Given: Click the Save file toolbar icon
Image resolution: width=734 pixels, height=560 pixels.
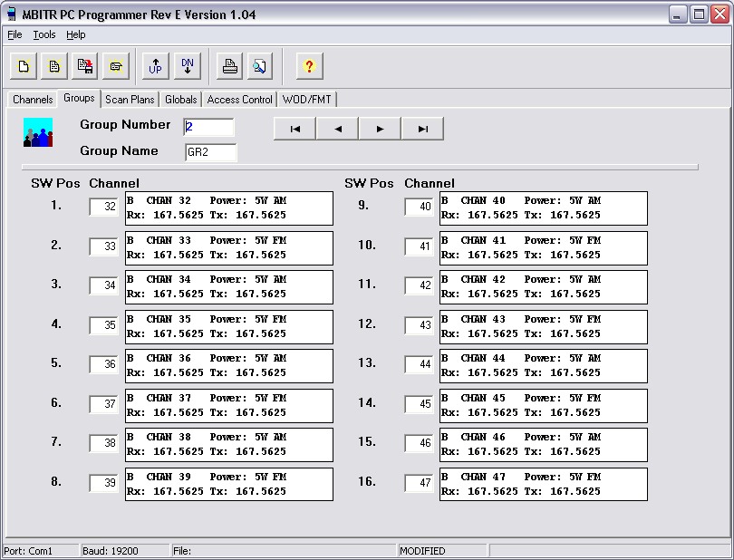Looking at the screenshot, I should pyautogui.click(x=86, y=66).
